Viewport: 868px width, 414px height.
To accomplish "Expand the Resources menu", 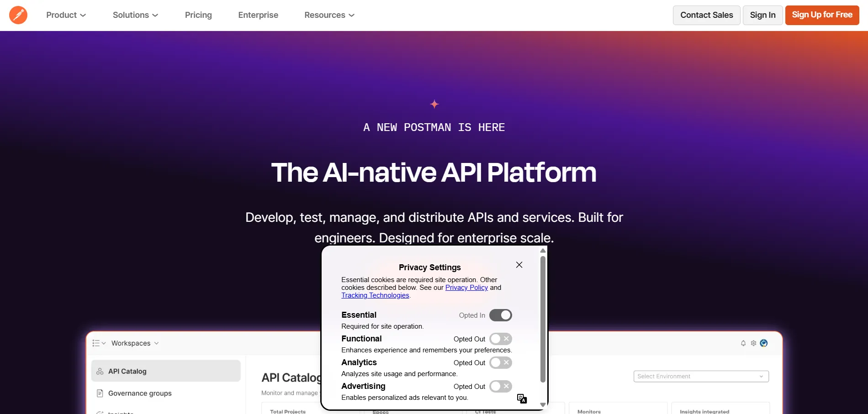I will 329,15.
